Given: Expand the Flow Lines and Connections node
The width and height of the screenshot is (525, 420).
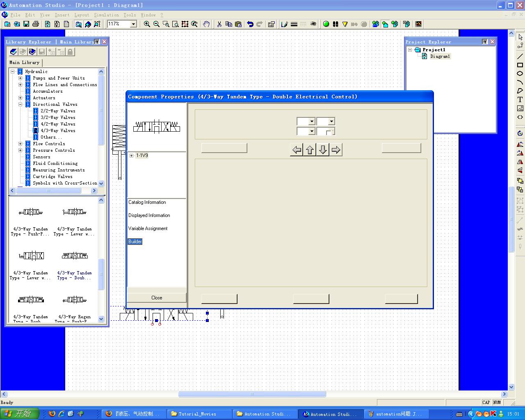Looking at the screenshot, I should click(21, 84).
